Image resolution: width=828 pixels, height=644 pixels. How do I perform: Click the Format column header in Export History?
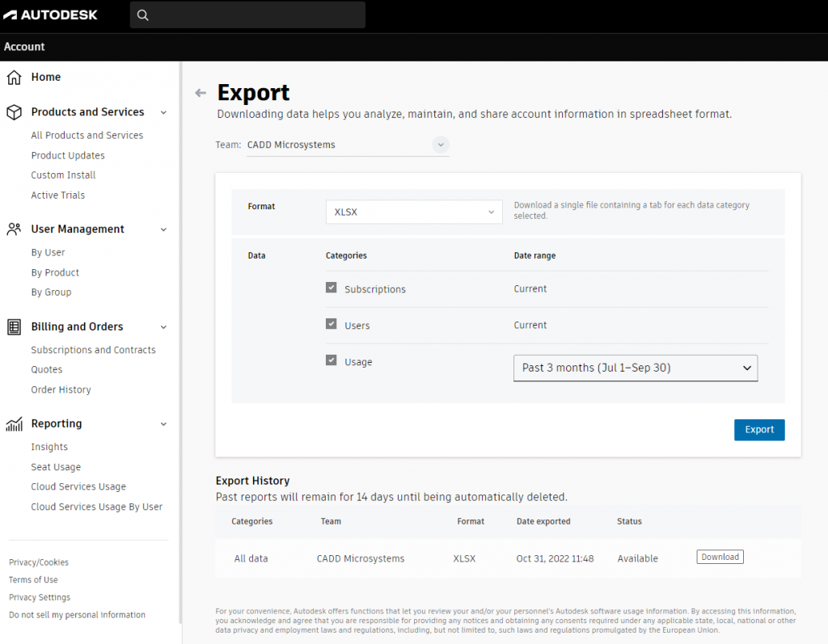(x=471, y=521)
